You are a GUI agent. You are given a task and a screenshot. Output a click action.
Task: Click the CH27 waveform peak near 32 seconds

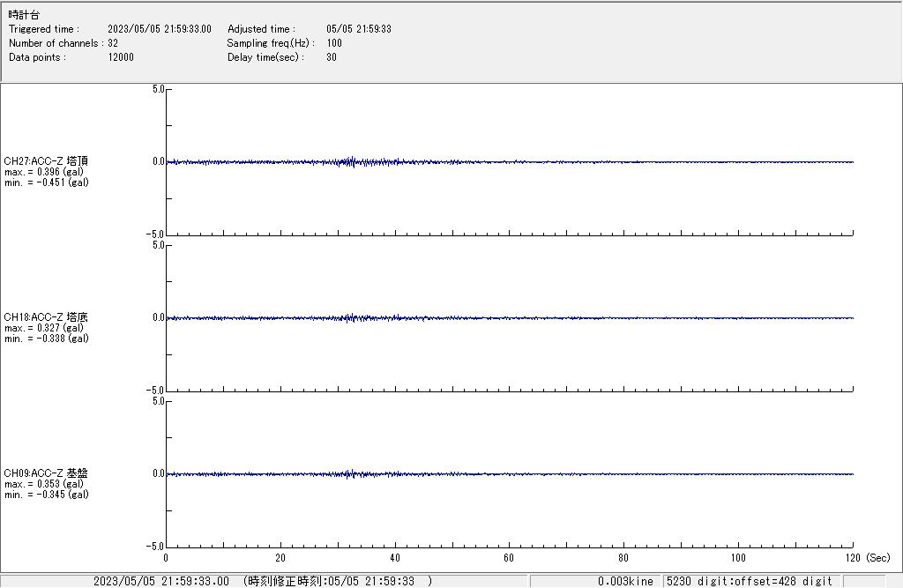[x=351, y=161]
